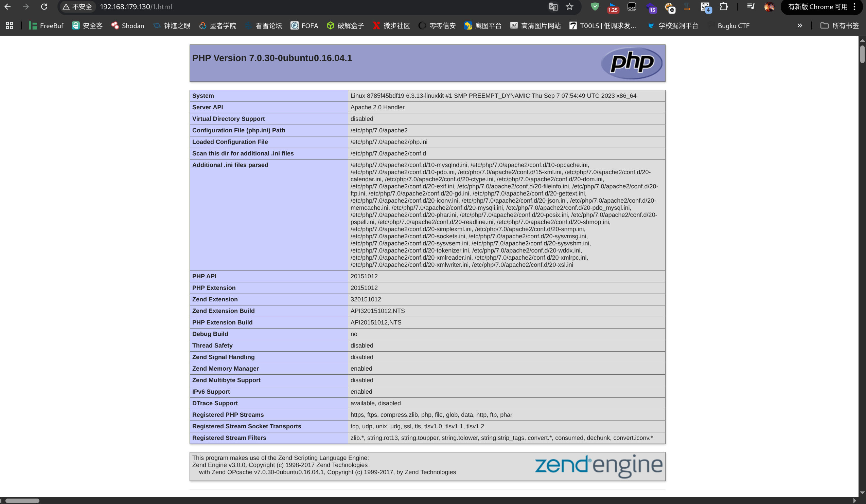Click the user profile avatar
This screenshot has width=866, height=504.
click(769, 6)
